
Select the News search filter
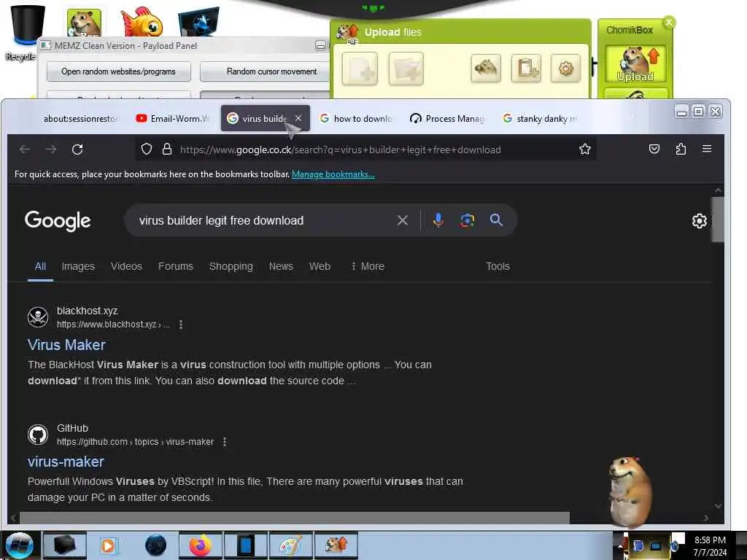tap(281, 266)
